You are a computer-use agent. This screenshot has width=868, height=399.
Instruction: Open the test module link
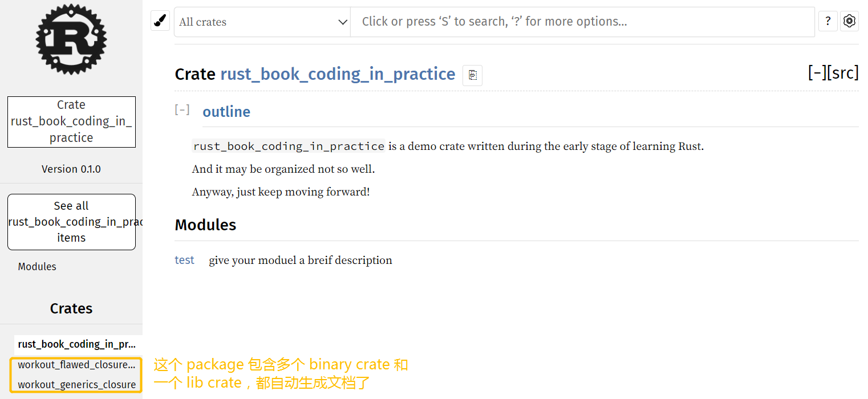(184, 260)
